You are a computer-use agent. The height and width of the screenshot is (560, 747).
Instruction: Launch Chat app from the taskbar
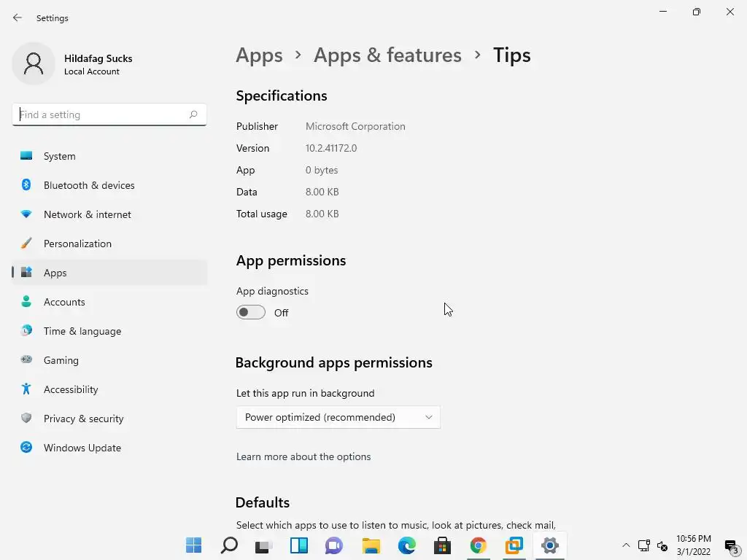334,545
